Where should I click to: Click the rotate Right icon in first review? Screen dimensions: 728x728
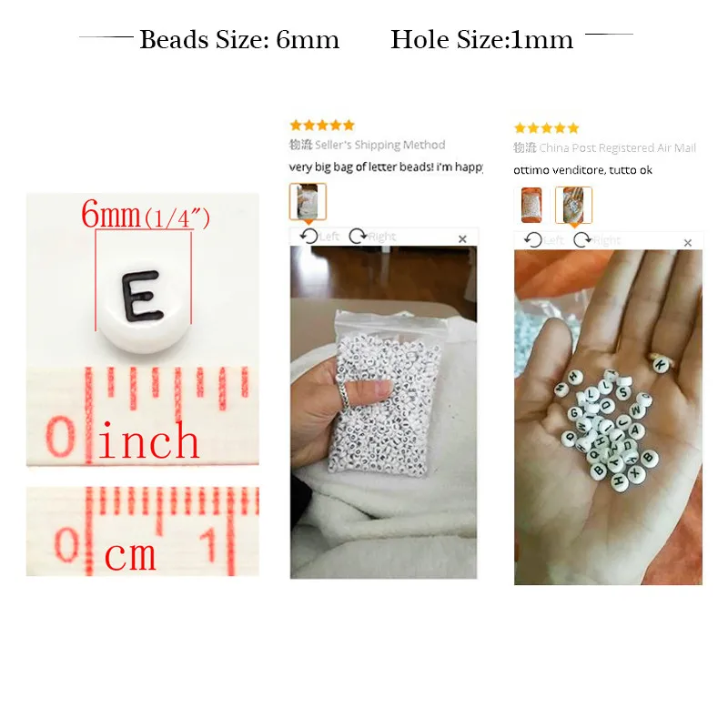click(358, 237)
